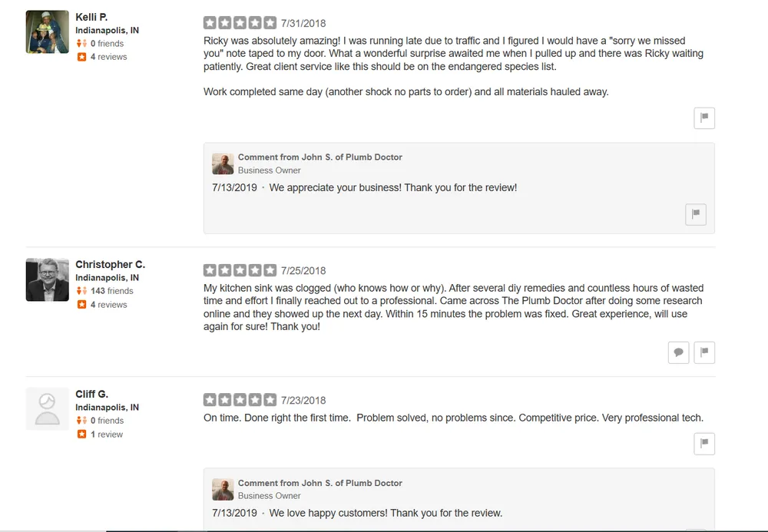Click Christopher C.'s reviews star icon
This screenshot has width=768, height=532.
(81, 305)
